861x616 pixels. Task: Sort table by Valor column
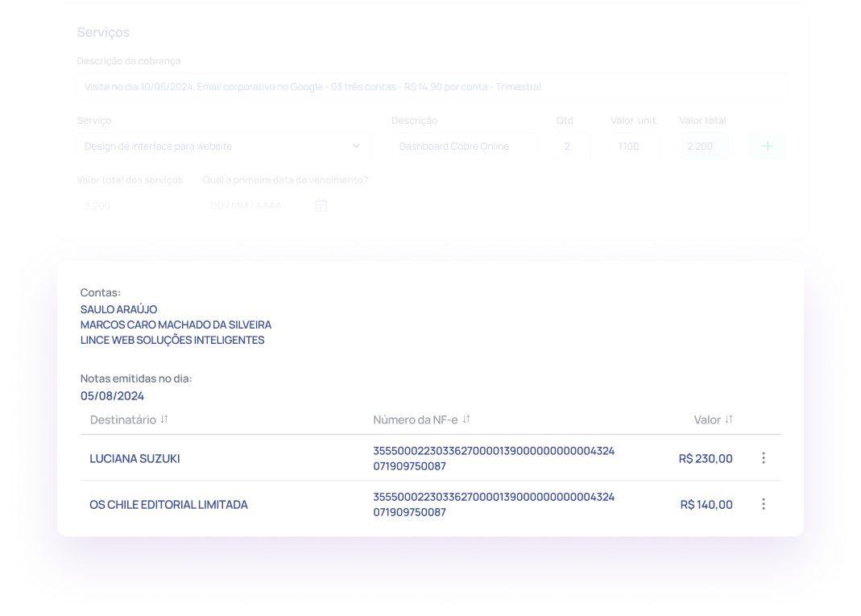[729, 420]
